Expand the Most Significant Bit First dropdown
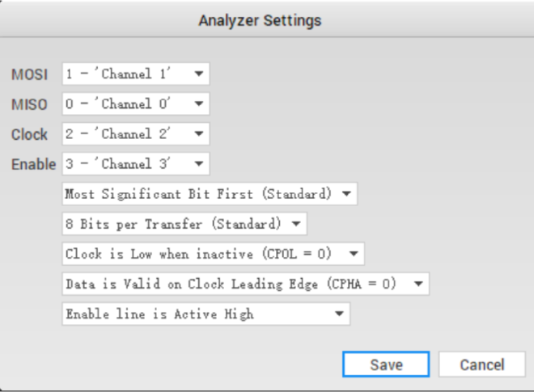This screenshot has width=534, height=392. pos(209,194)
